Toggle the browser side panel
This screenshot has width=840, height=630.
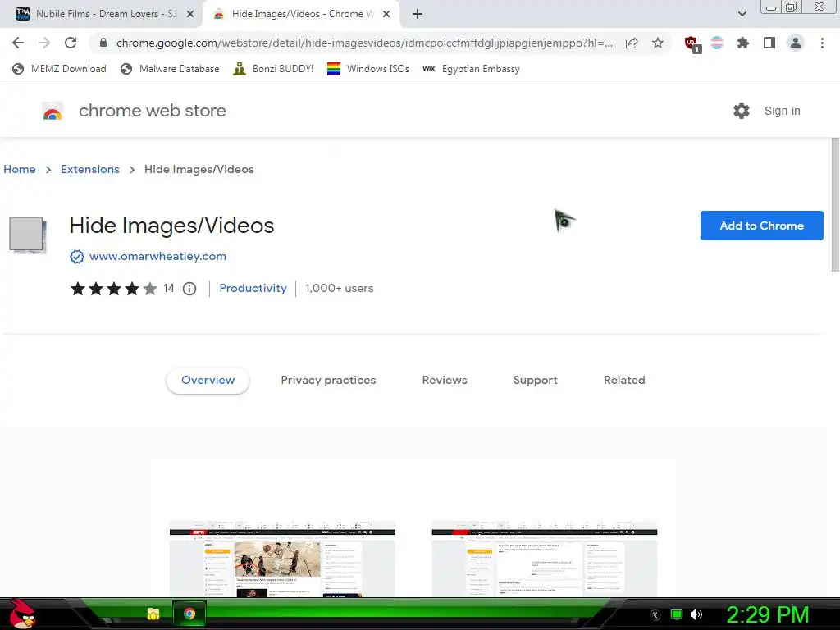(x=769, y=43)
